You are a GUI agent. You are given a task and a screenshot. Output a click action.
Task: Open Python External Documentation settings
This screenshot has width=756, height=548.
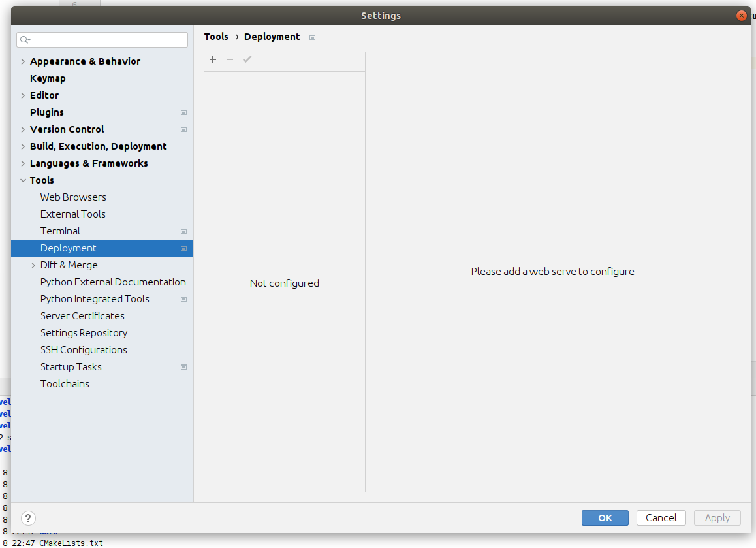[113, 282]
